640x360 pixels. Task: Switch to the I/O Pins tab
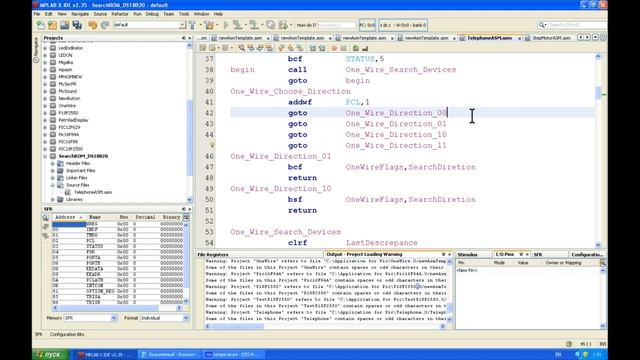(x=505, y=254)
